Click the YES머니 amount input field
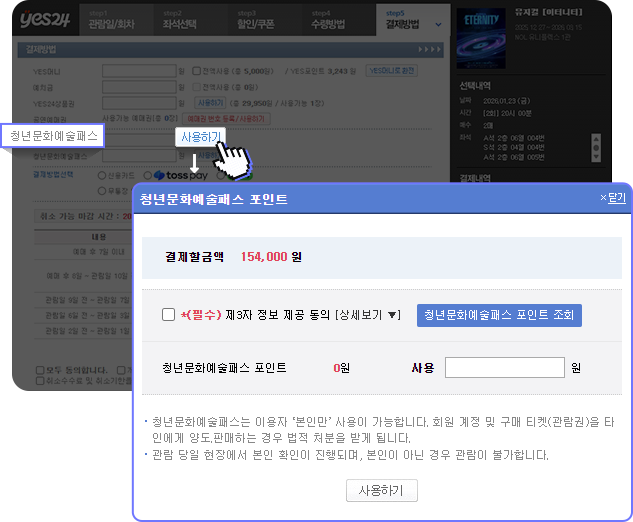633x522 pixels. (139, 71)
